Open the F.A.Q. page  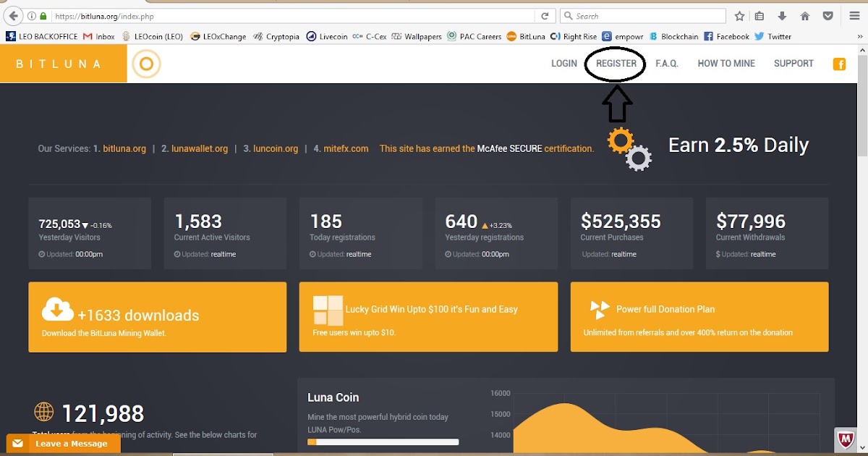point(667,64)
